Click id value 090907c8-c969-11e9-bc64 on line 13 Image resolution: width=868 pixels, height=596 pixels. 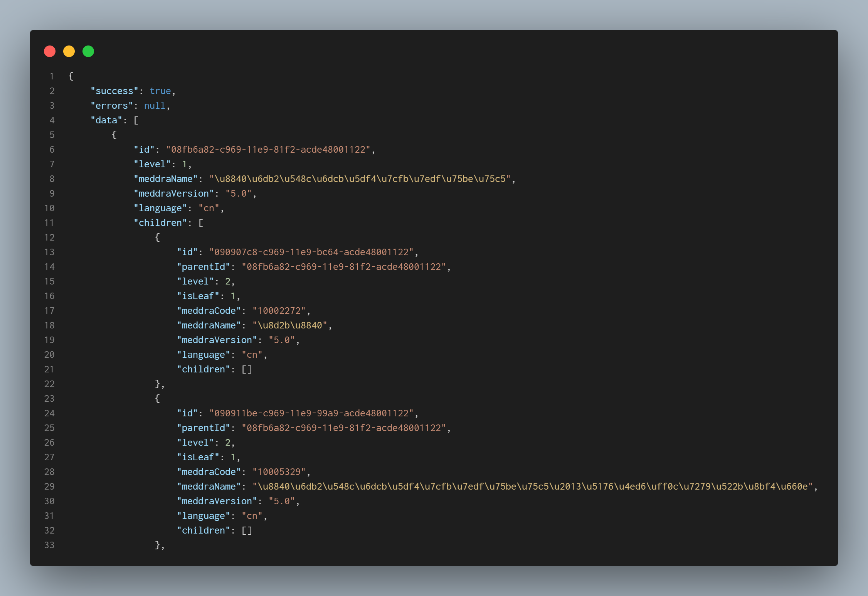pyautogui.click(x=311, y=252)
